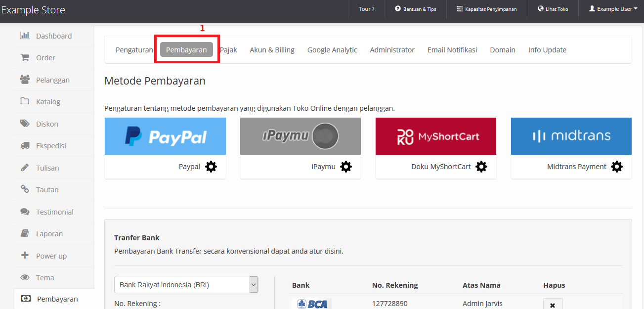The image size is (644, 309).
Task: Switch to the Pajak tab
Action: [x=228, y=50]
